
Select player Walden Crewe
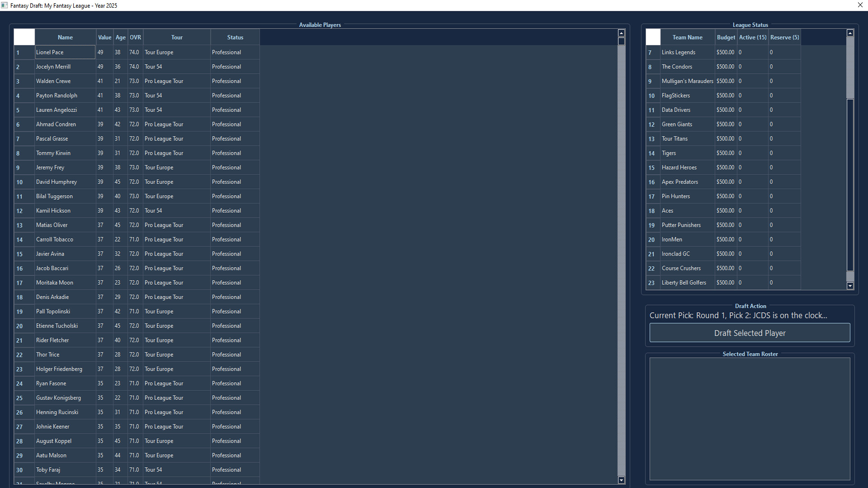(65, 81)
